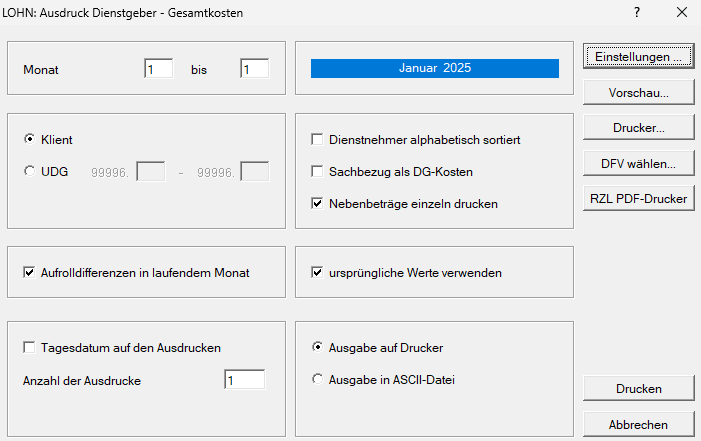Viewport: 701px width, 441px height.
Task: Toggle Aufrolldifferenzen in laufendem Monat
Action: tap(30, 272)
